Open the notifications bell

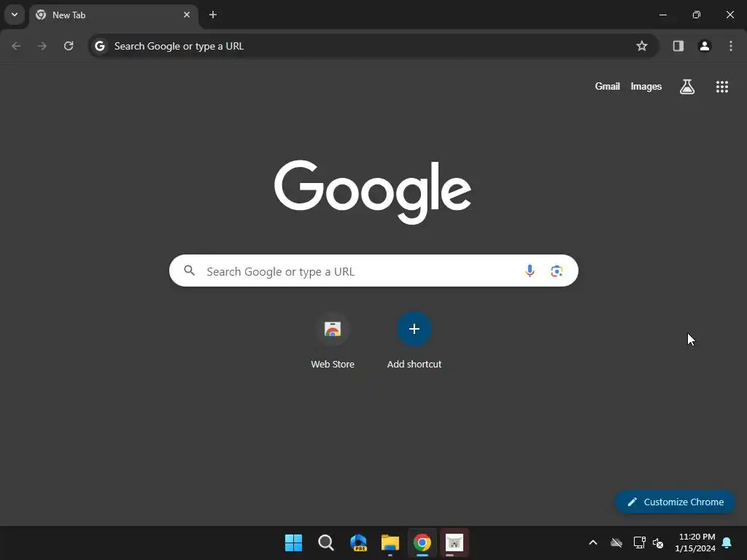(x=727, y=542)
